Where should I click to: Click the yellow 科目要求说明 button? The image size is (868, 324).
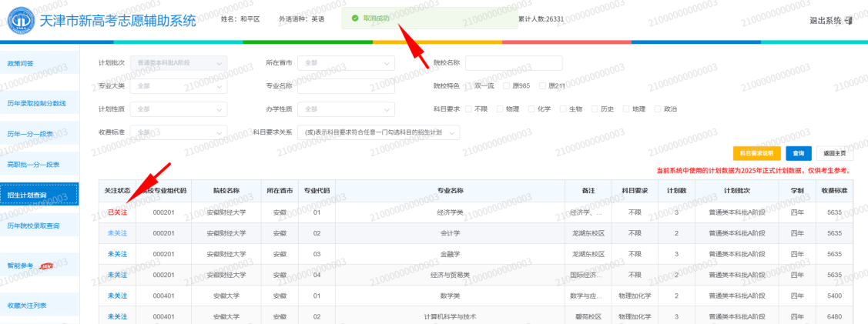point(757,153)
